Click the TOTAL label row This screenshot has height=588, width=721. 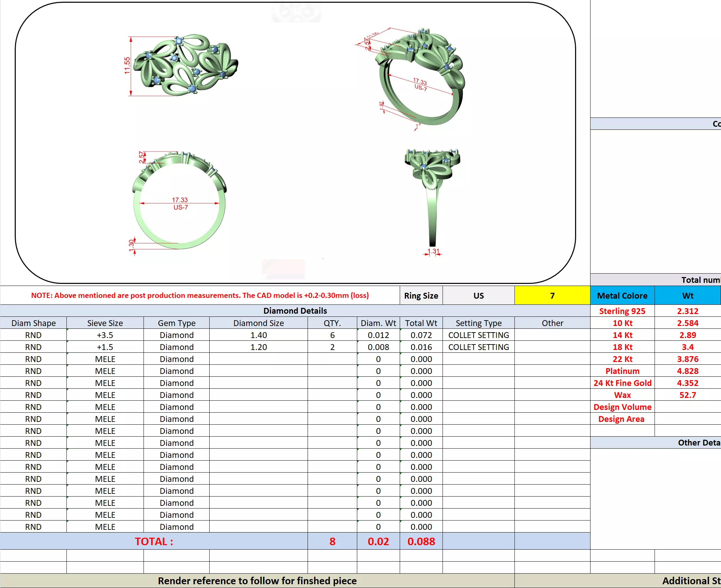[x=154, y=541]
